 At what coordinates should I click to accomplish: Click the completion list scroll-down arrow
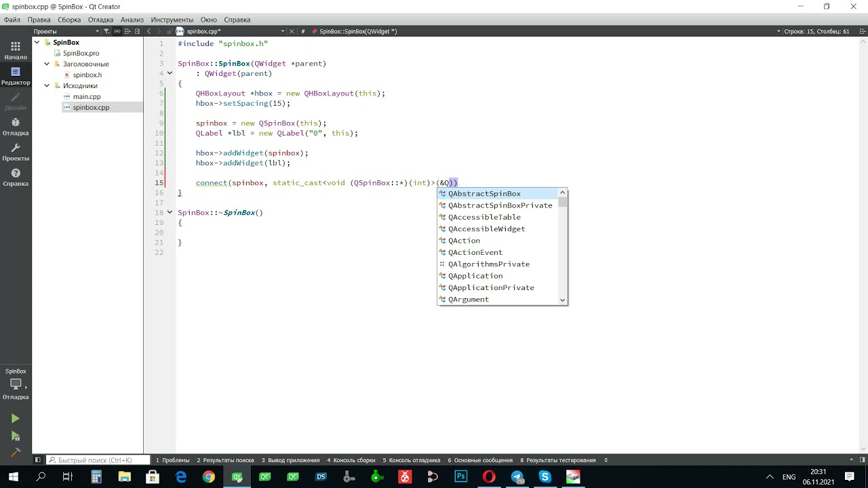[563, 300]
